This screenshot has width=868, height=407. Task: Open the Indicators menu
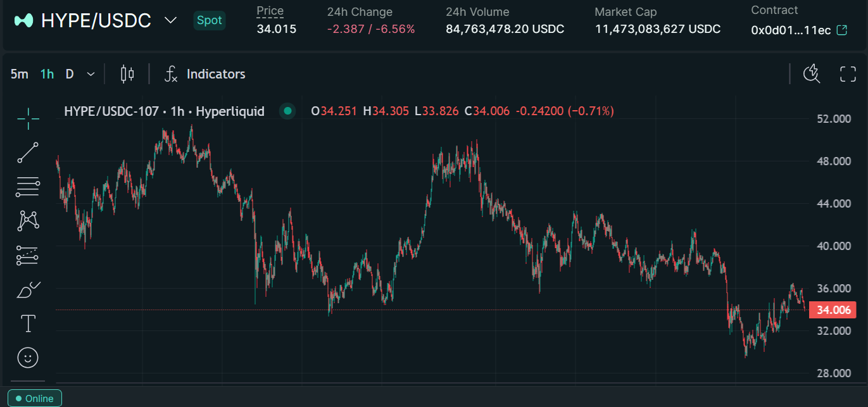click(x=216, y=74)
